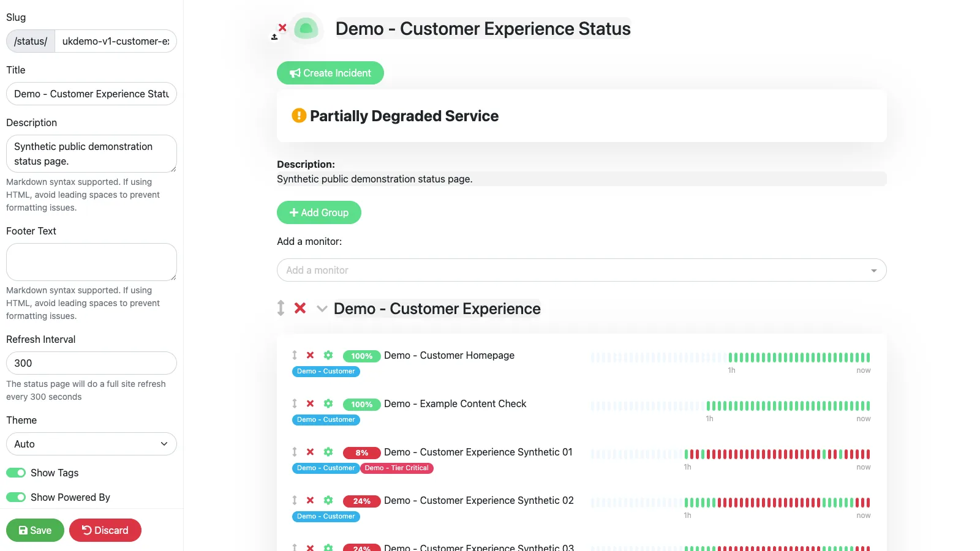Click the orange Partially Degraded warning icon
980x551 pixels.
(x=299, y=115)
